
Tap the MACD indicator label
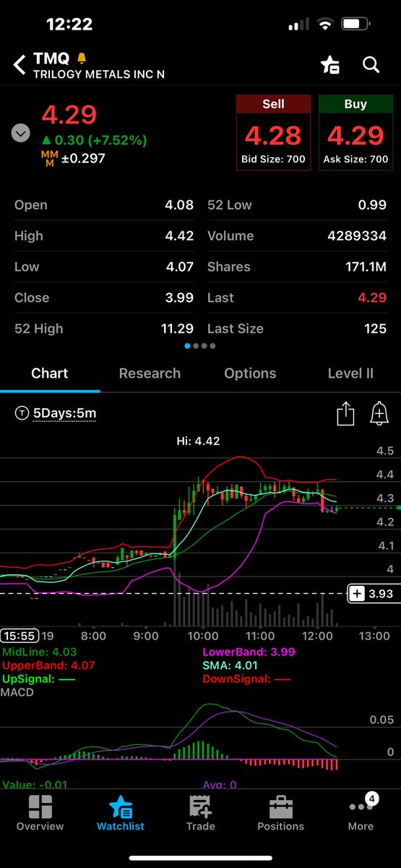click(x=18, y=692)
